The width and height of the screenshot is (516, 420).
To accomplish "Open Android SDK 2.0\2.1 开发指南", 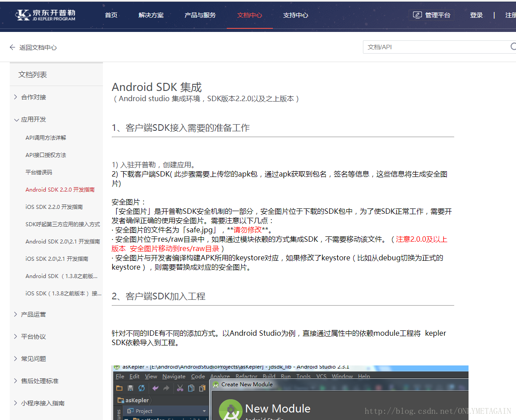I will [x=63, y=241].
